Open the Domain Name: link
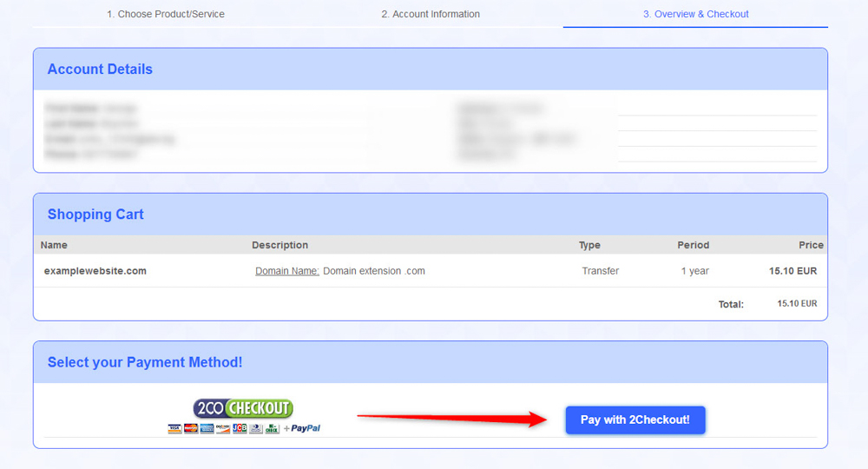868x469 pixels. click(286, 271)
